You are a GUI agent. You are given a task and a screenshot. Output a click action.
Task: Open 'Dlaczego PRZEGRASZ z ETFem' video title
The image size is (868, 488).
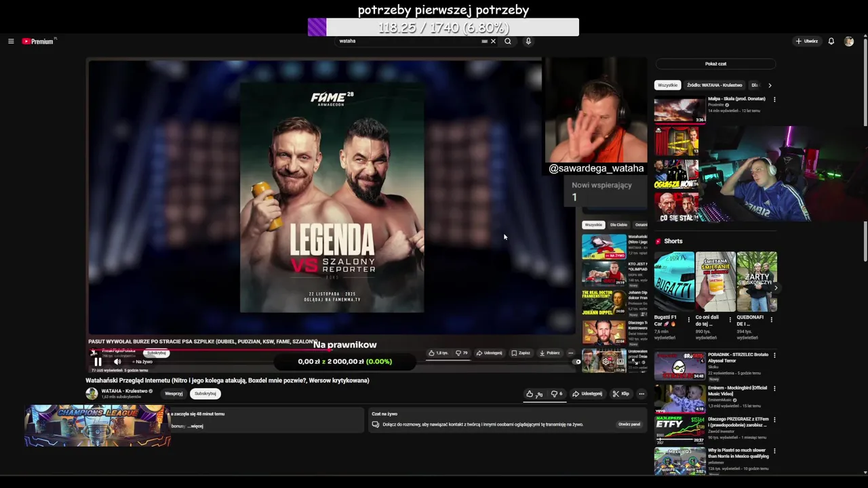pos(738,422)
